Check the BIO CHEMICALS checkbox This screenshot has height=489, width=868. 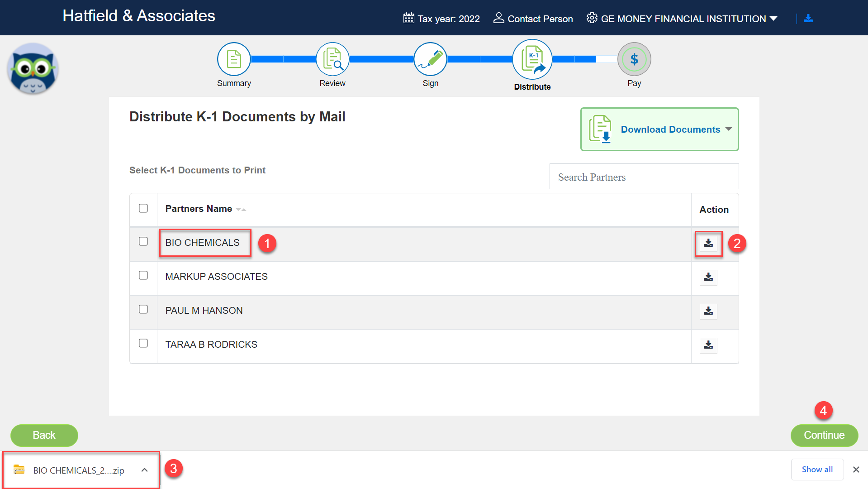point(143,241)
